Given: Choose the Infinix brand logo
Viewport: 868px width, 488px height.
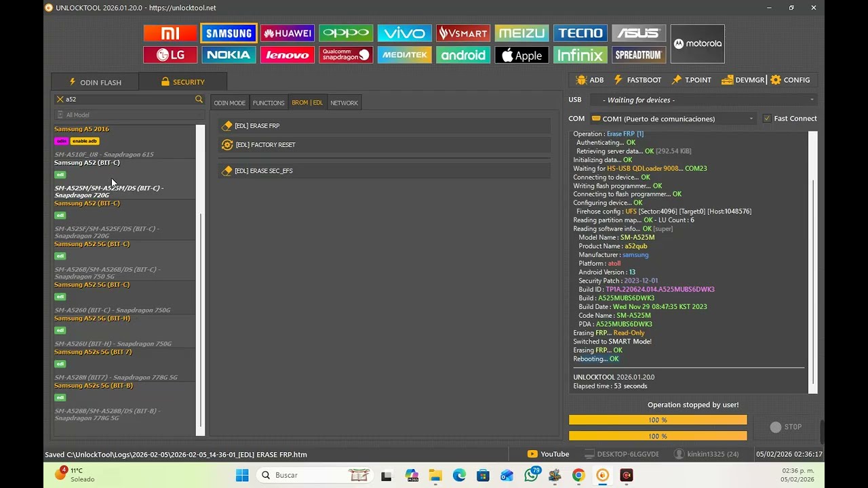Looking at the screenshot, I should 580,55.
